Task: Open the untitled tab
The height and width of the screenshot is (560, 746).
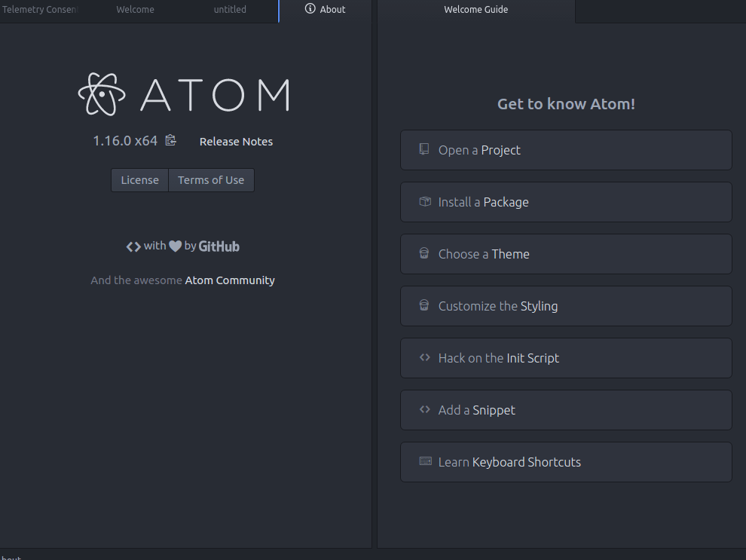Action: (x=230, y=10)
